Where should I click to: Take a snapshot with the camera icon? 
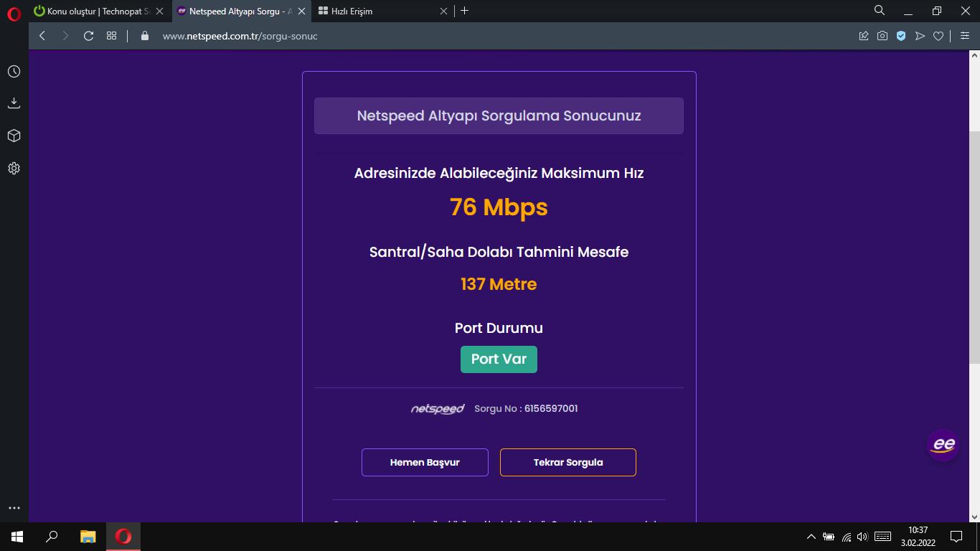882,36
